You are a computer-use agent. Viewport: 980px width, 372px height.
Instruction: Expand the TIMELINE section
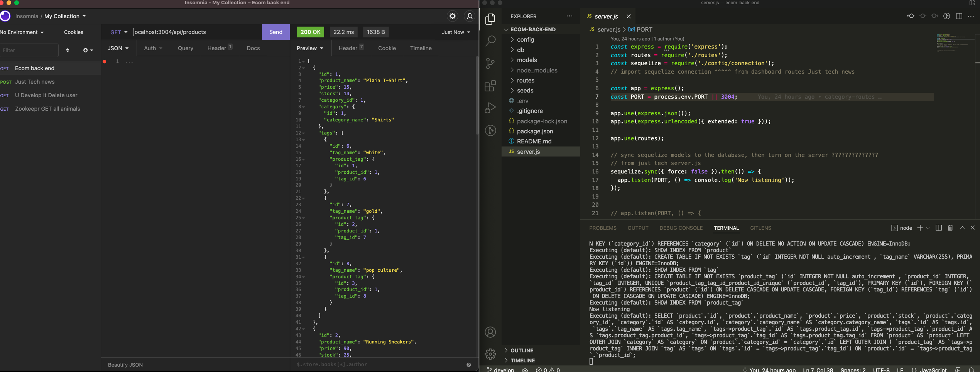pos(522,360)
